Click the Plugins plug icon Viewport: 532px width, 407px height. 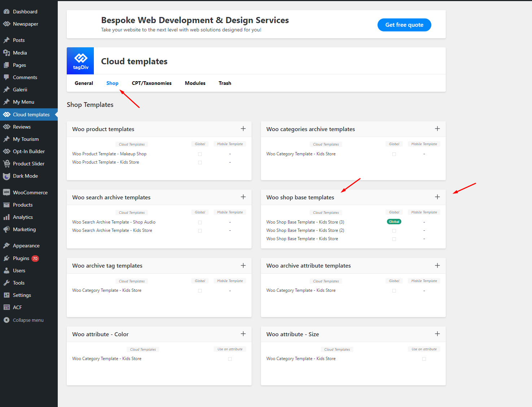point(6,258)
